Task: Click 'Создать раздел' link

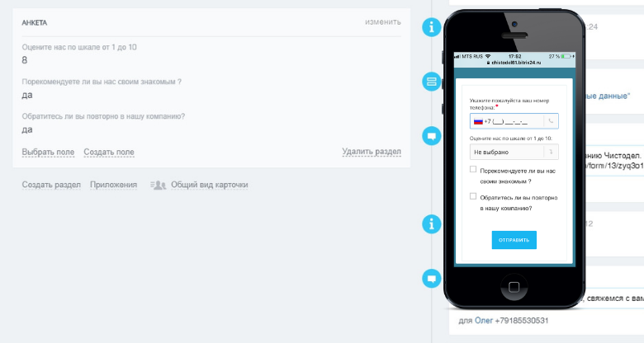Action: click(x=51, y=185)
